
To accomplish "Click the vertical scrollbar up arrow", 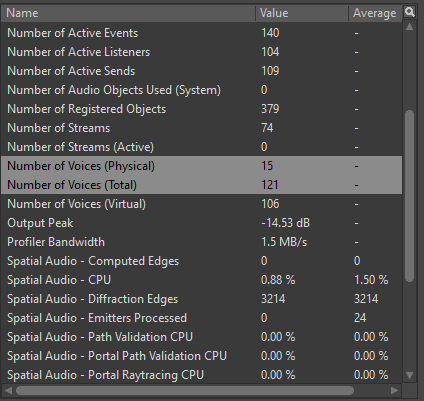I will pos(410,27).
